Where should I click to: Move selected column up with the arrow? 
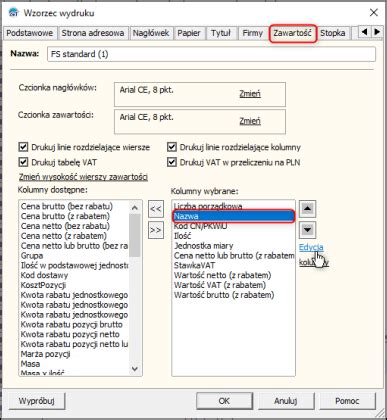click(x=307, y=209)
